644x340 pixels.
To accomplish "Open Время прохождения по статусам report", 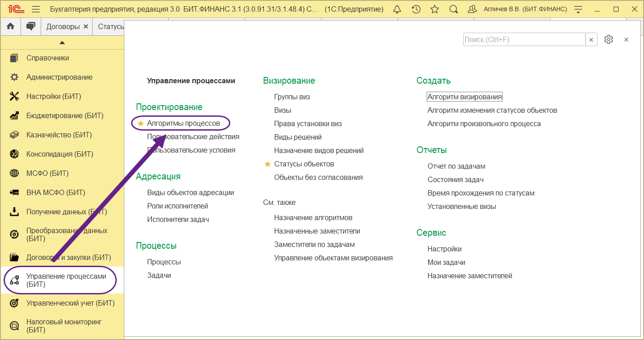I will tap(481, 193).
